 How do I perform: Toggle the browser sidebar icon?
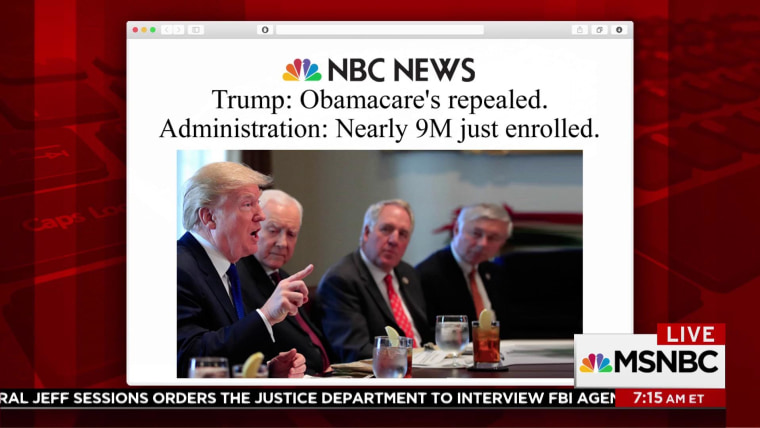[196, 30]
